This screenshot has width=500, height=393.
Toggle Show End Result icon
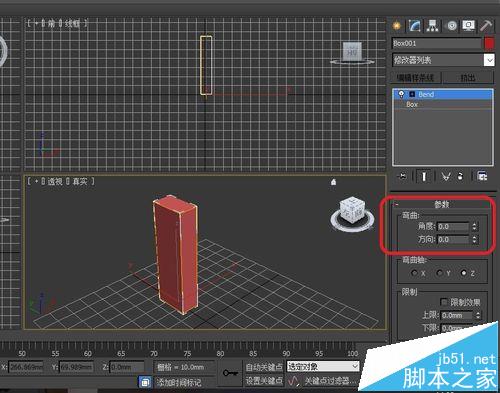424,176
